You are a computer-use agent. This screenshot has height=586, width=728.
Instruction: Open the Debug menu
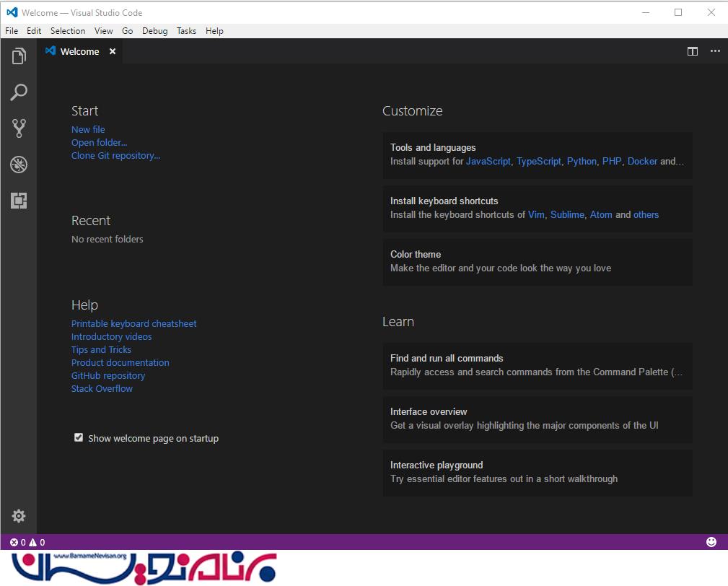click(x=154, y=30)
